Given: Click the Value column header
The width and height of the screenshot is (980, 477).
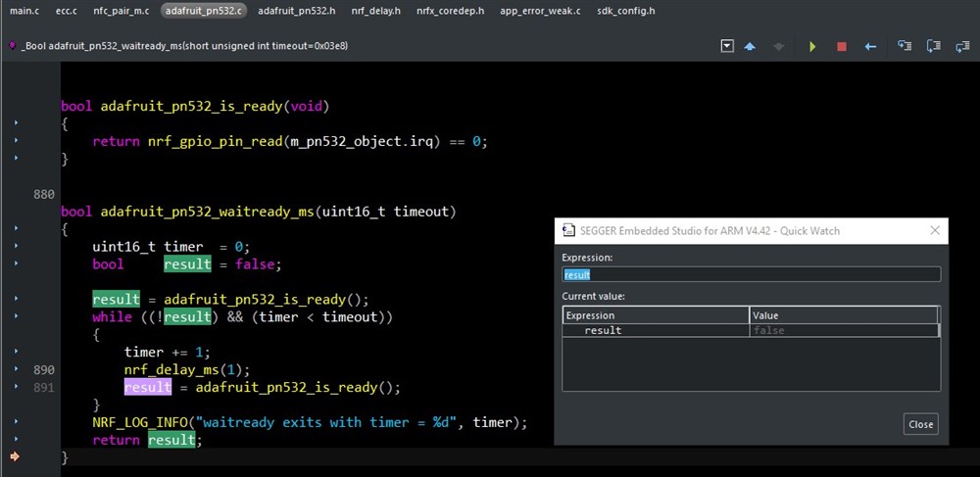Looking at the screenshot, I should pyautogui.click(x=844, y=315).
